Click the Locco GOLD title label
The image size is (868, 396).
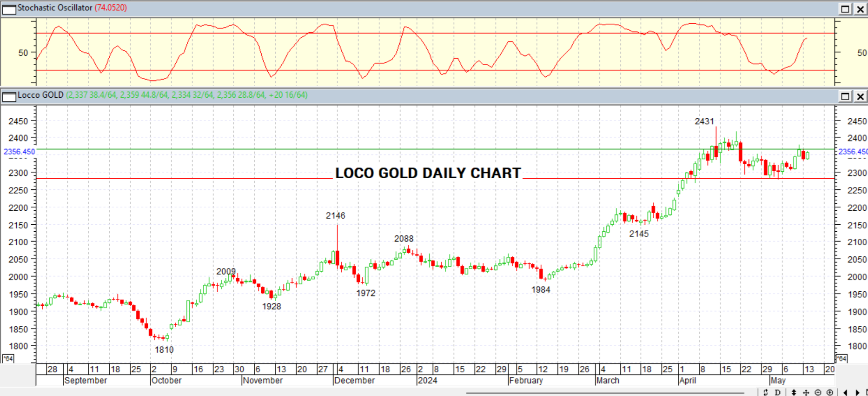coord(40,95)
